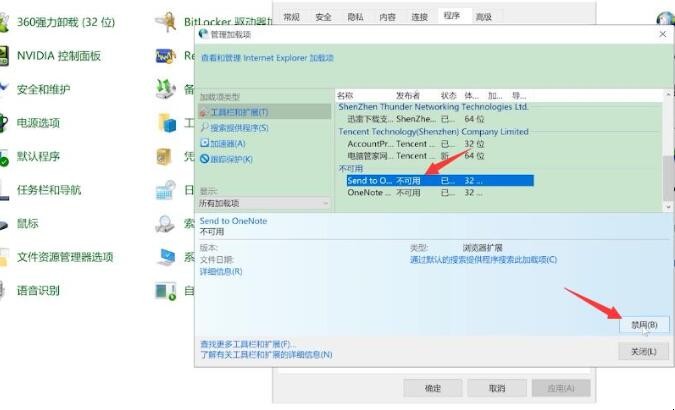Open 鼠标 settings in Control Panel
675x410 pixels.
point(28,224)
